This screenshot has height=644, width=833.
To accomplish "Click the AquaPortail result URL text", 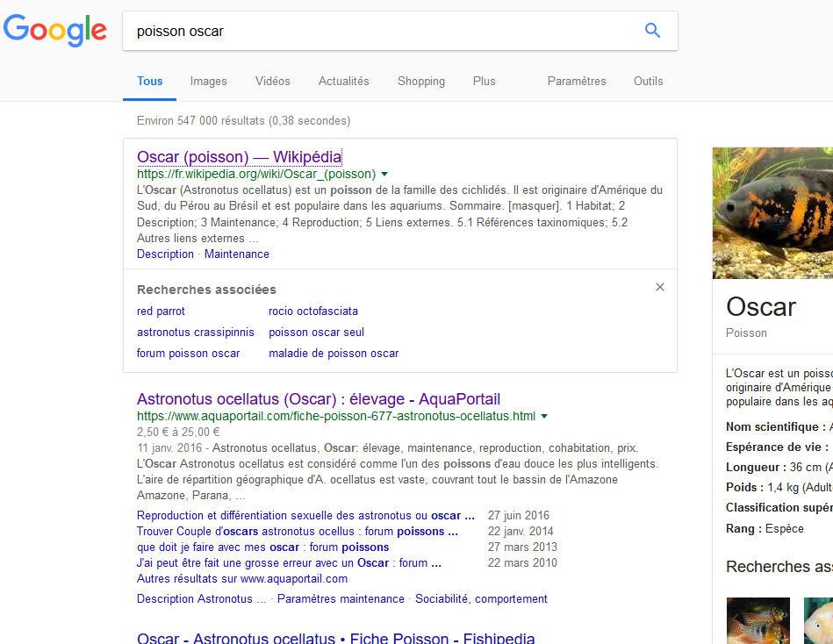I will [336, 416].
